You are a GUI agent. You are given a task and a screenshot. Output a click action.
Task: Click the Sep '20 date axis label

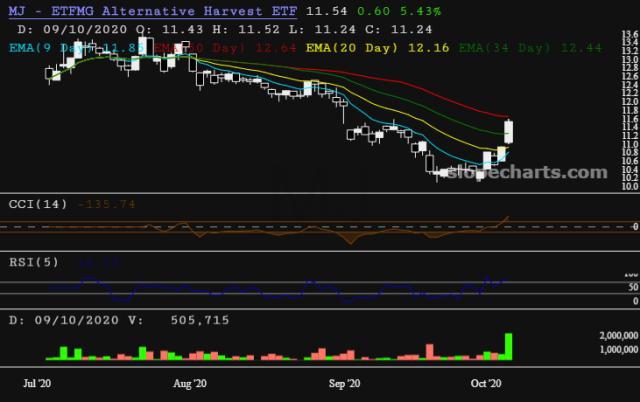pyautogui.click(x=344, y=383)
